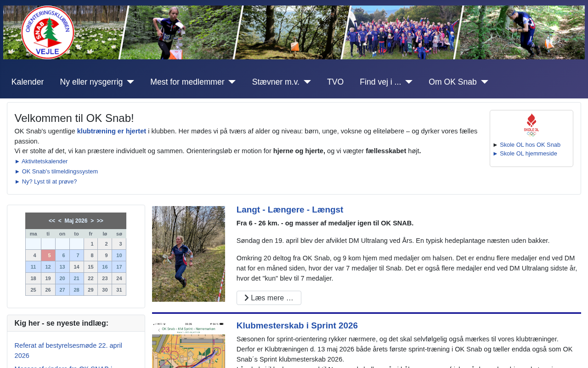
Task: Go to the TVO menu item
Action: click(x=335, y=82)
